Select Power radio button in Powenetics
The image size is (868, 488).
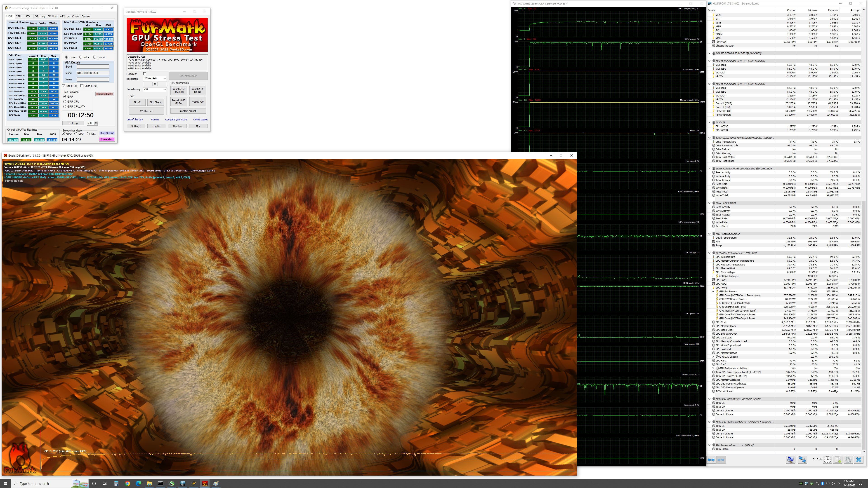[67, 57]
